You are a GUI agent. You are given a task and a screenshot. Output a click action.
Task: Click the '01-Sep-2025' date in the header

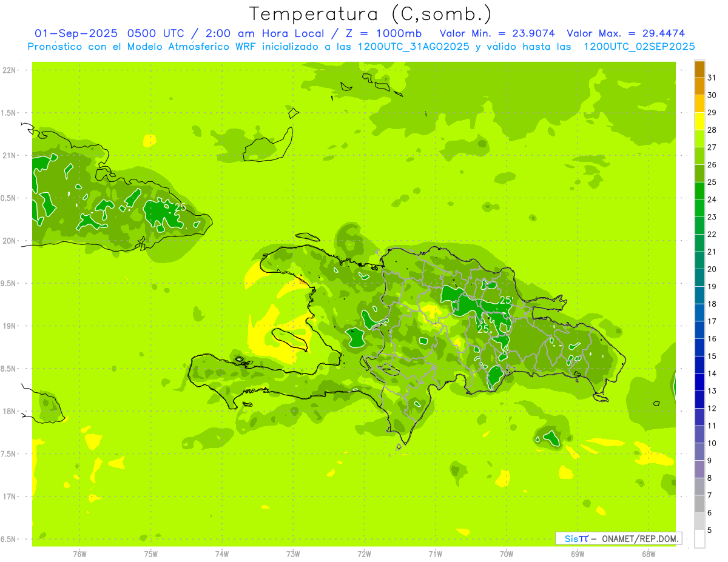(77, 33)
